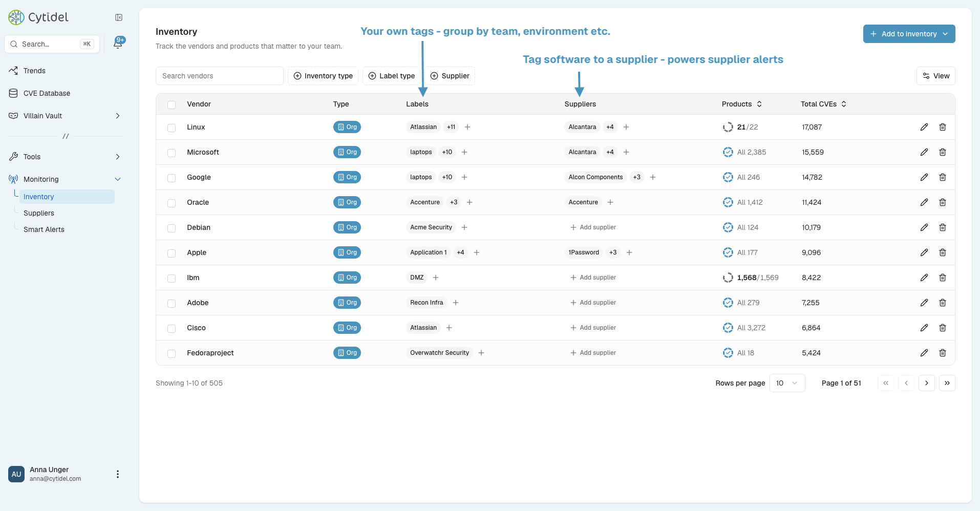Open user options three-dot menu

(118, 474)
